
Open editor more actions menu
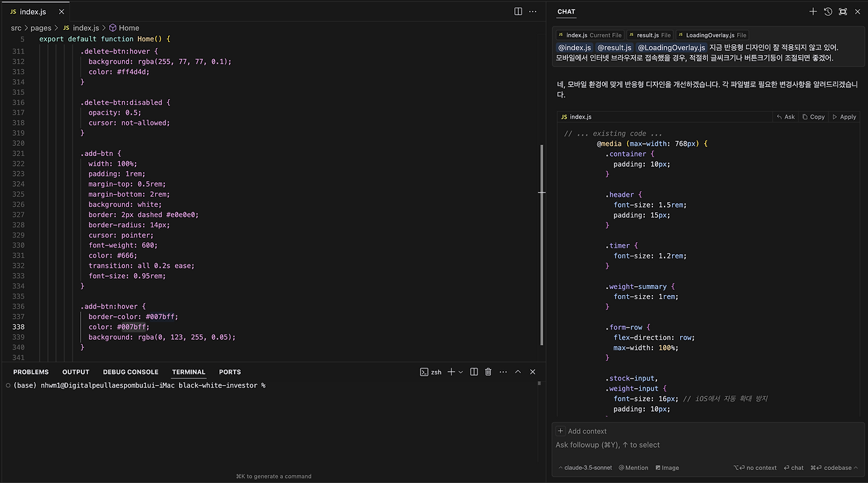point(533,12)
